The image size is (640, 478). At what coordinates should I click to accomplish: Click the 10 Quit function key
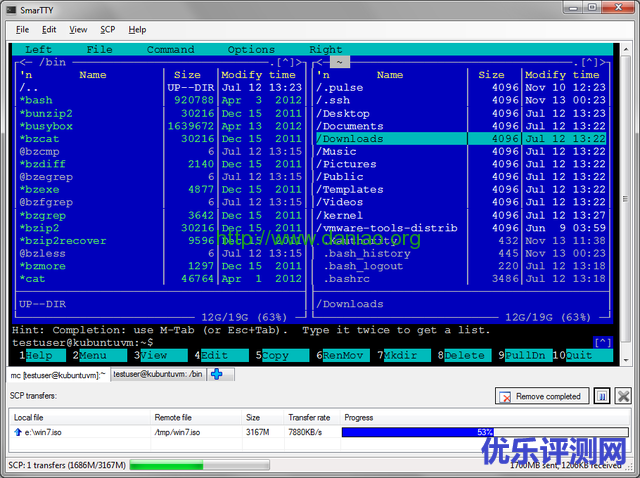[x=583, y=356]
